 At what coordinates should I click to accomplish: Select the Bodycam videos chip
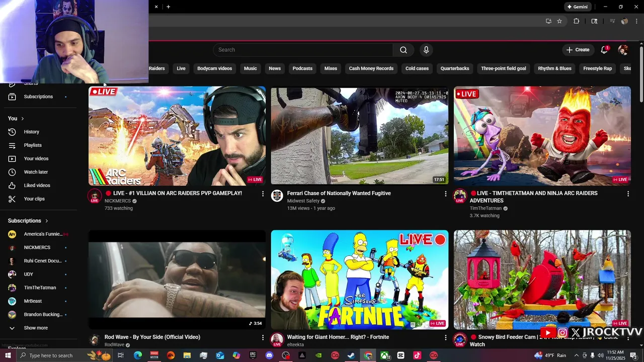(215, 68)
